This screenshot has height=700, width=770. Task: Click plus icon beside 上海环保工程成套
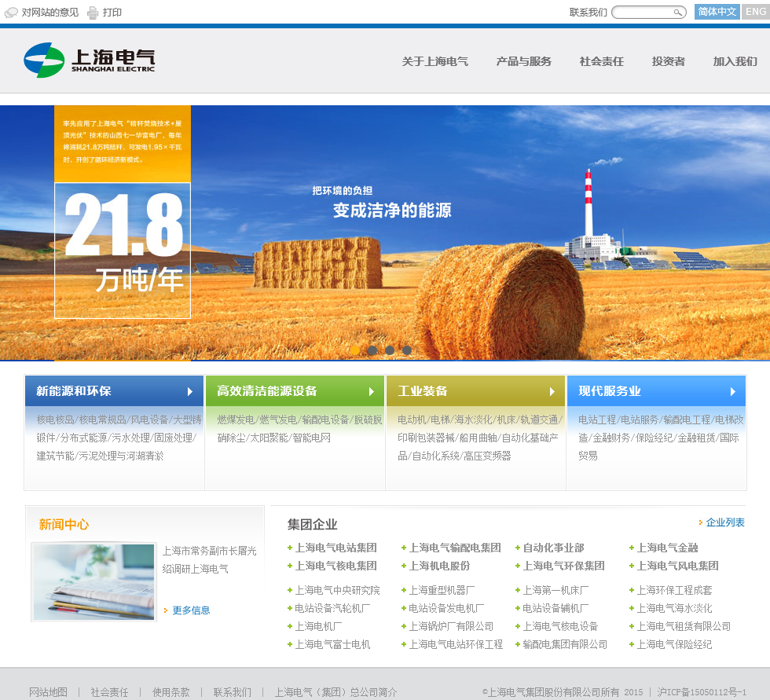click(x=632, y=590)
